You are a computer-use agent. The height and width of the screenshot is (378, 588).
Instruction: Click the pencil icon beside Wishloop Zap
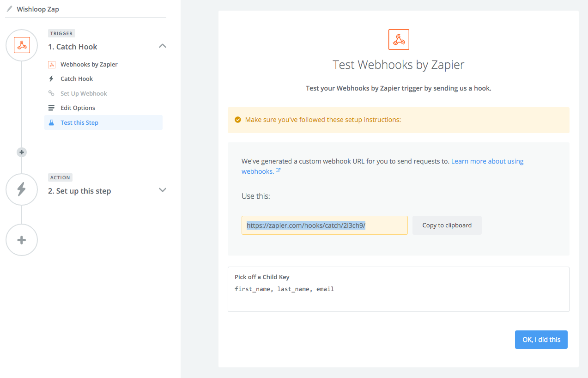coord(9,9)
